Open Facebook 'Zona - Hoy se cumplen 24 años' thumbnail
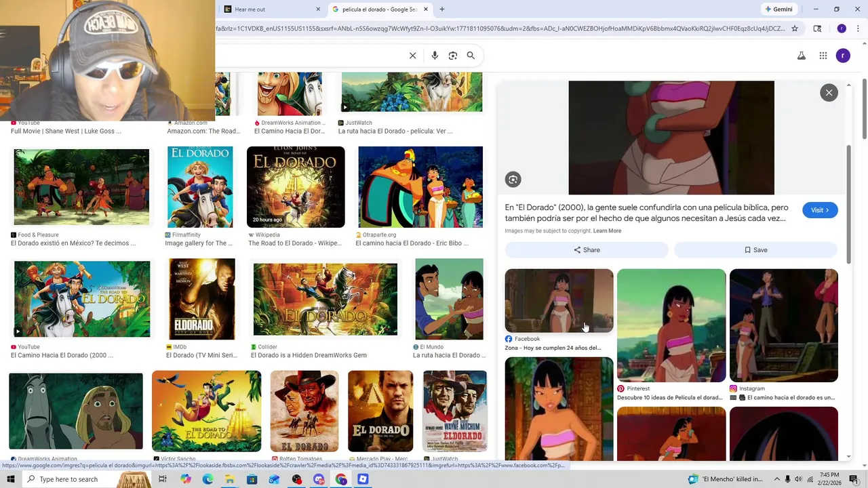868x488 pixels. tap(559, 301)
